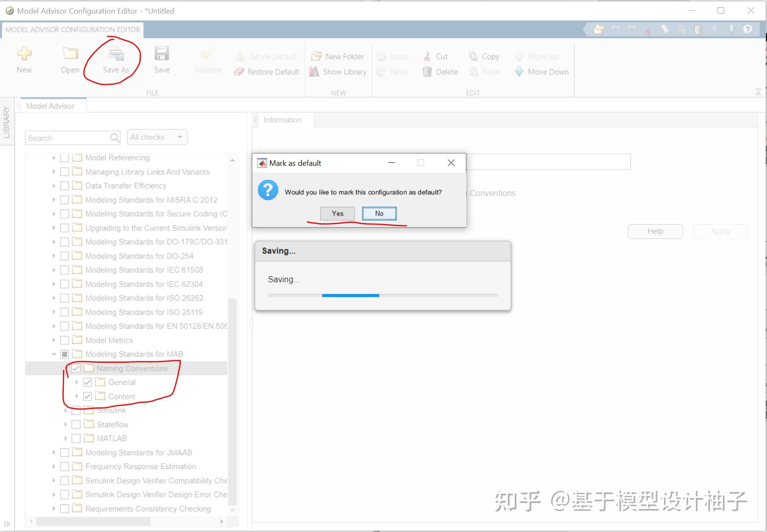
Task: Select the MODEL ADVISOR CONFIGURATION EDITOR tab
Action: (x=73, y=30)
